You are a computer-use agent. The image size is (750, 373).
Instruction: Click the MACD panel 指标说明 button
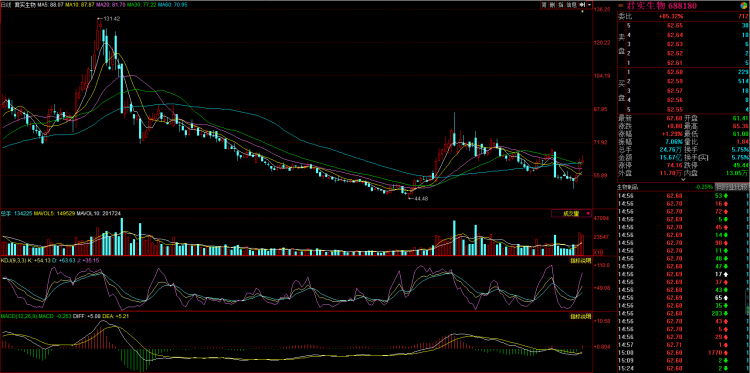581,316
